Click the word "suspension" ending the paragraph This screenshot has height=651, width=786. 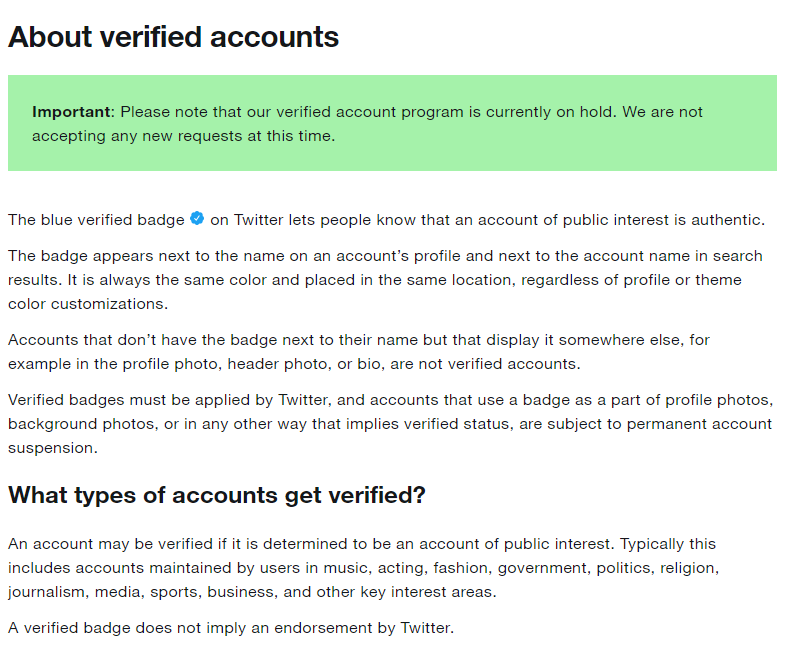(52, 447)
